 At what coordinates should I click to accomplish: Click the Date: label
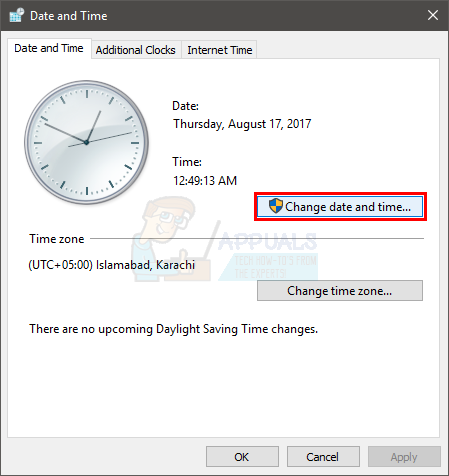(185, 106)
